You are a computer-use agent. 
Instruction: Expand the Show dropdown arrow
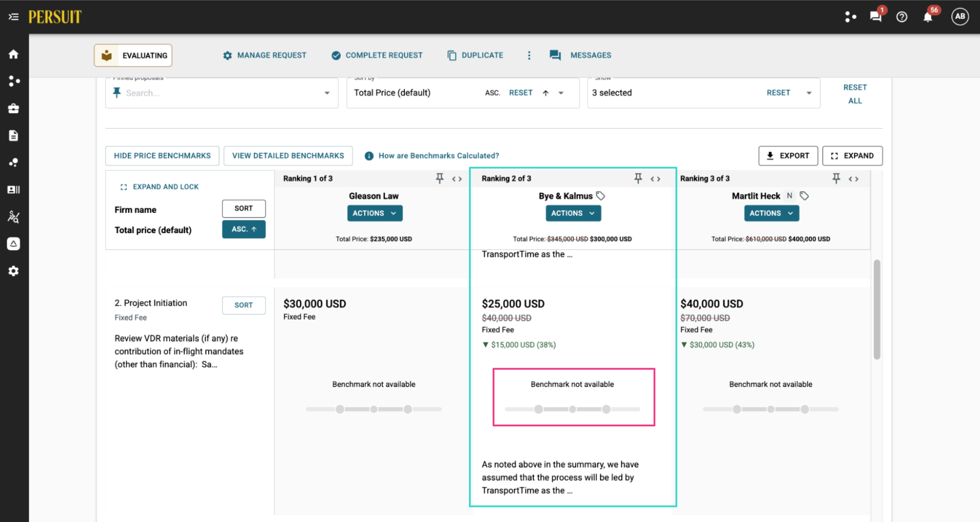pyautogui.click(x=809, y=93)
